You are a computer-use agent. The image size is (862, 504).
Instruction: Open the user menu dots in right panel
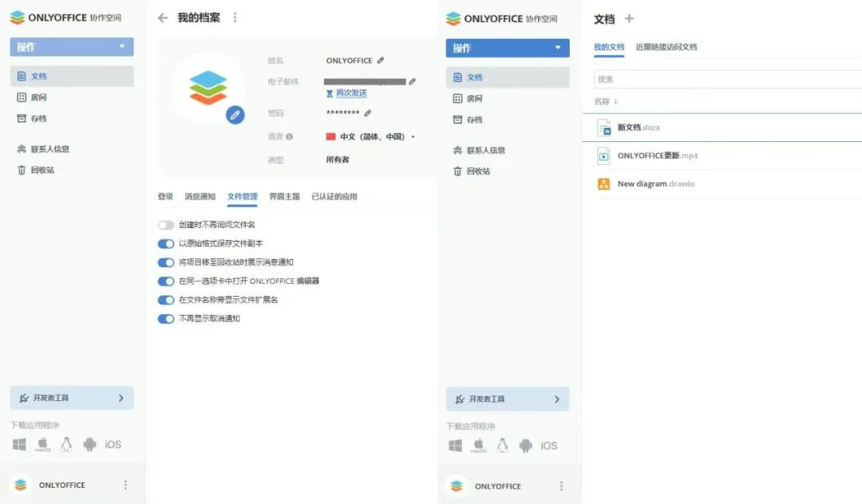[561, 486]
